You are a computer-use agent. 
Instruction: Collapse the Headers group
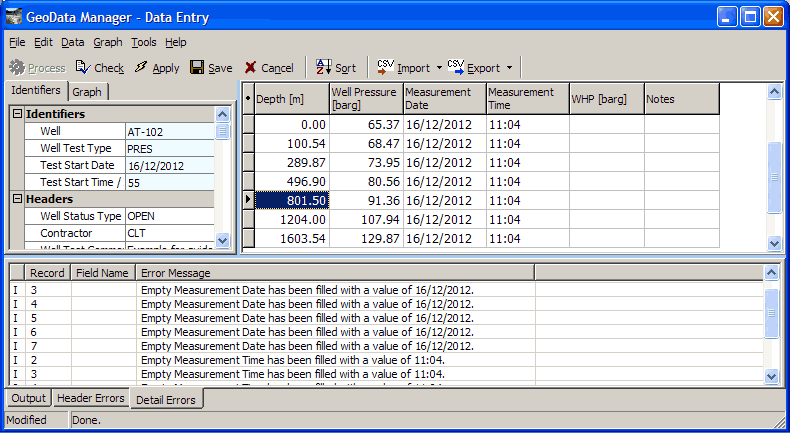17,199
